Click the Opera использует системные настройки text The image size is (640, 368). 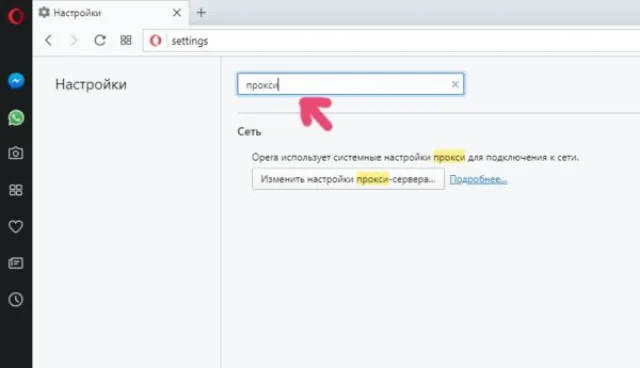click(415, 157)
